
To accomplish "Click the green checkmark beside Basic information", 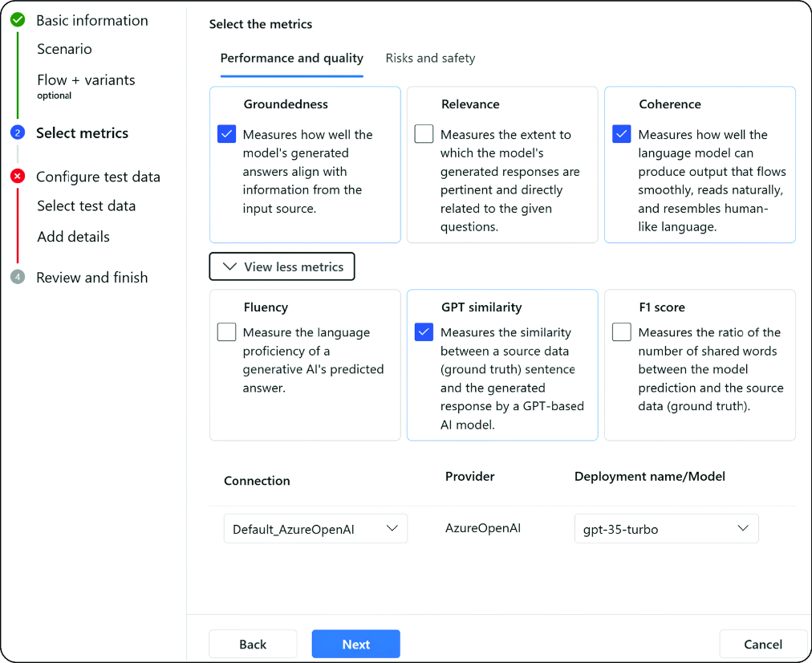I will tap(18, 20).
